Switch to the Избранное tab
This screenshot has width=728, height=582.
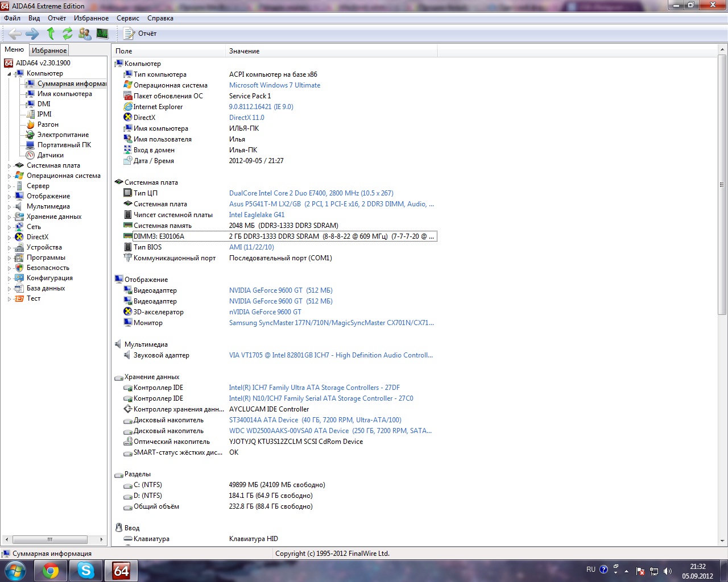coord(49,51)
